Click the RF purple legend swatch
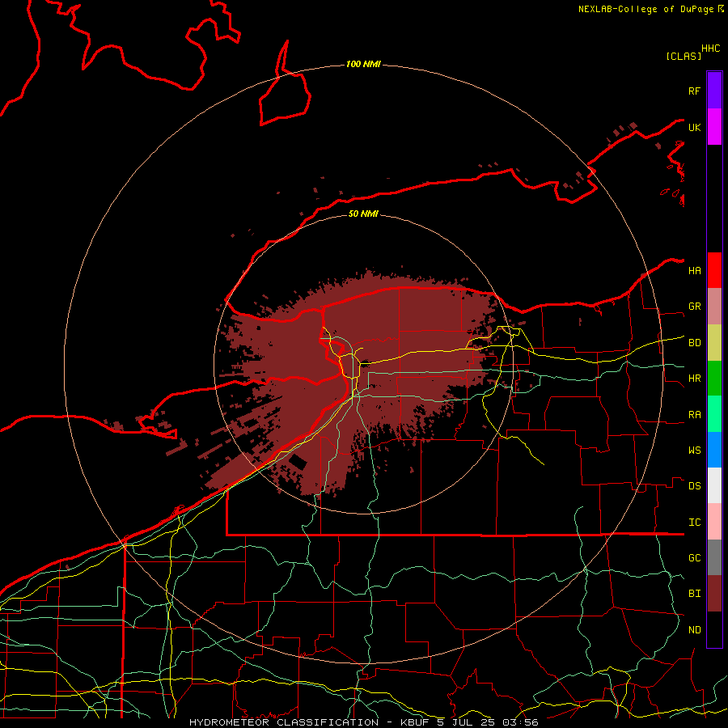The width and height of the screenshot is (728, 728). pos(714,91)
